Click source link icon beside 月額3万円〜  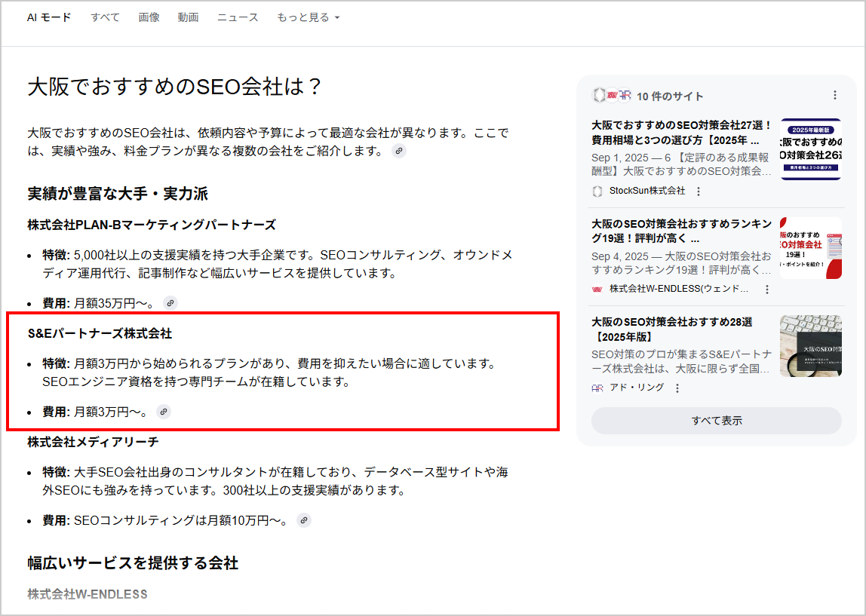[164, 412]
